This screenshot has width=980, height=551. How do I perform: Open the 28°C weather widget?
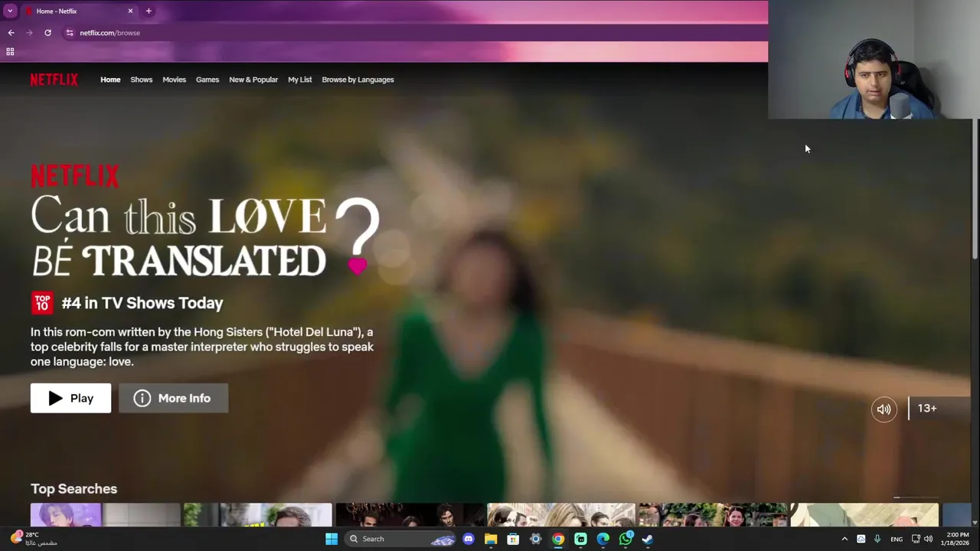click(x=32, y=539)
